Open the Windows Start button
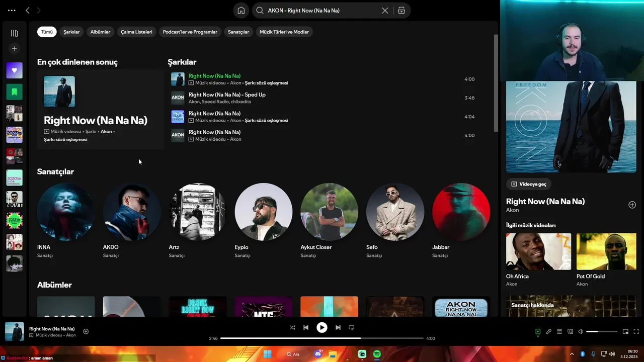 (267, 354)
